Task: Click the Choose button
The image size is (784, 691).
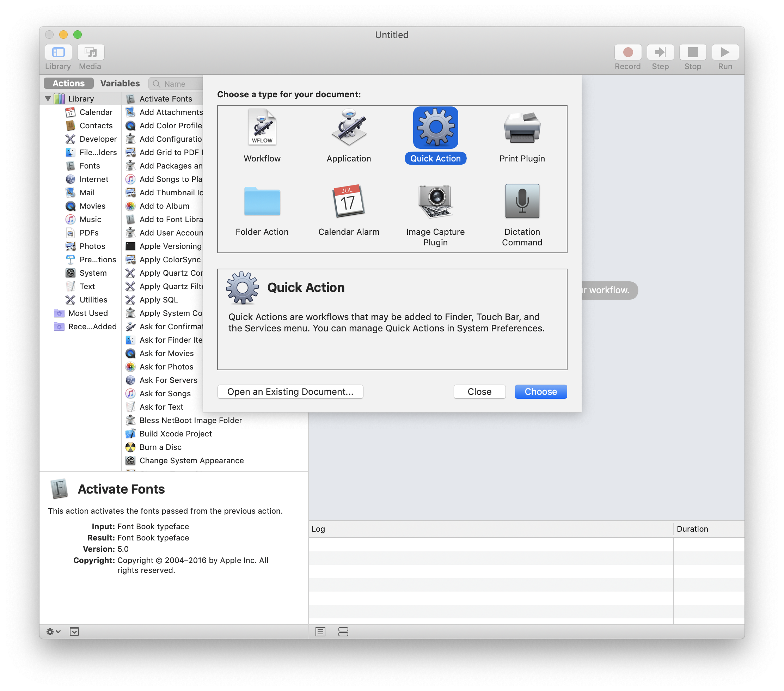Action: [x=540, y=391]
